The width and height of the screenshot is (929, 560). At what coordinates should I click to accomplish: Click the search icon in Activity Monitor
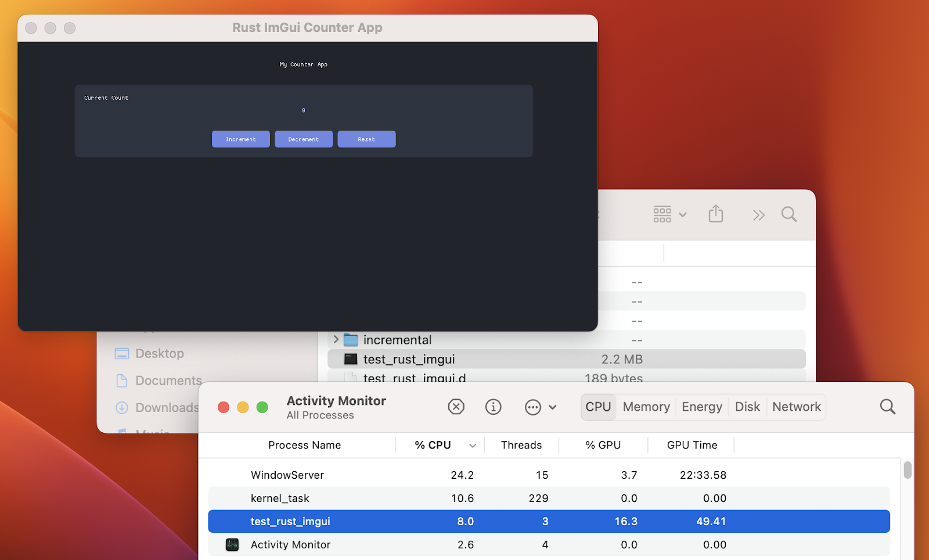click(x=887, y=407)
